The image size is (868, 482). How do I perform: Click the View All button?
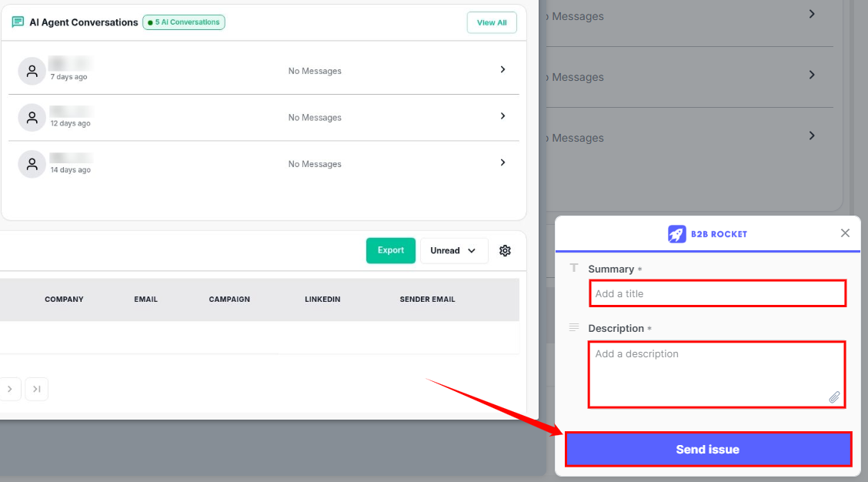(x=491, y=22)
